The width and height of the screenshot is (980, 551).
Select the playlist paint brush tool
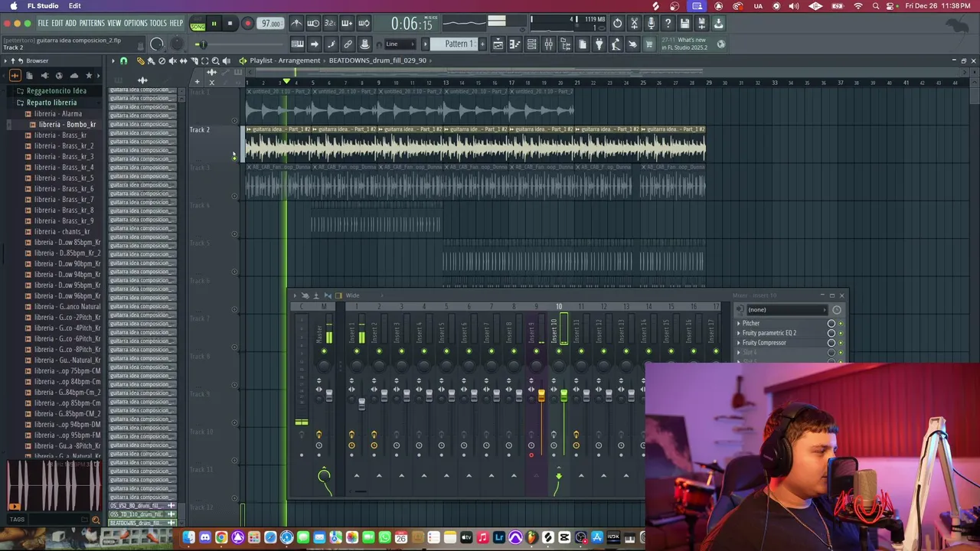pos(151,60)
